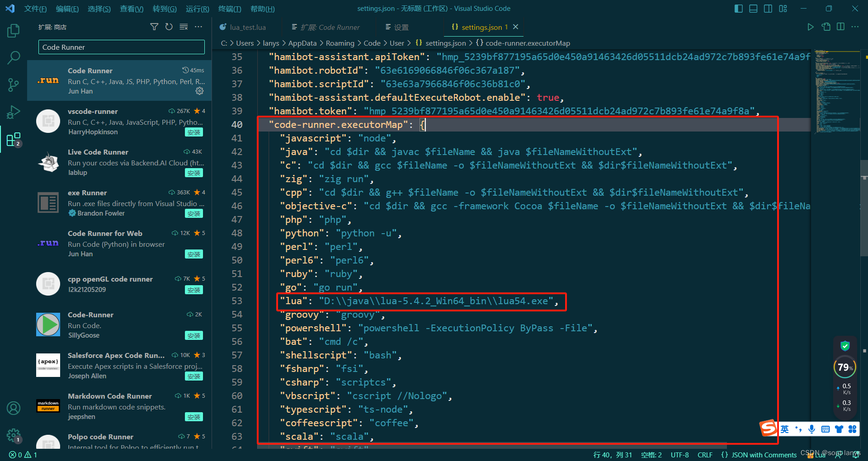Open the 查看(V) menu
868x461 pixels.
point(132,9)
